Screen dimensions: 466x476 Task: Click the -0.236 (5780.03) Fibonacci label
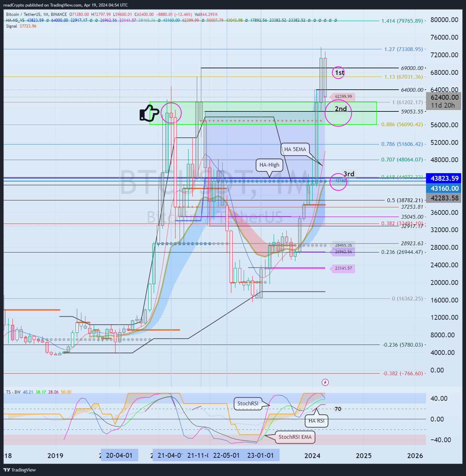coord(403,345)
